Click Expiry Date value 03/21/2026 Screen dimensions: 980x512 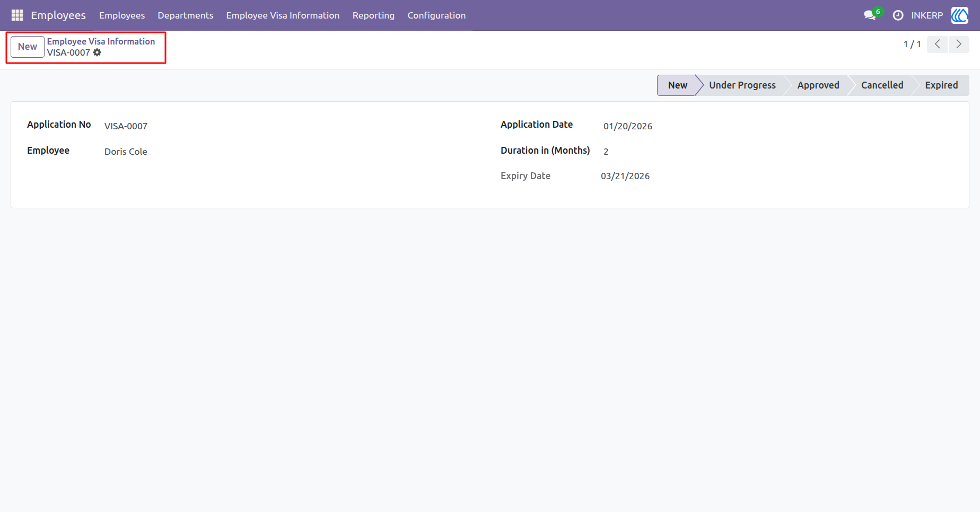[x=625, y=176]
